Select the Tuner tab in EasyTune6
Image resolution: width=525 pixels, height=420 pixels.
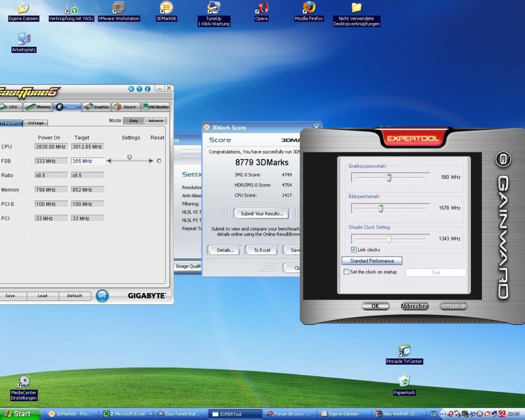pos(67,107)
